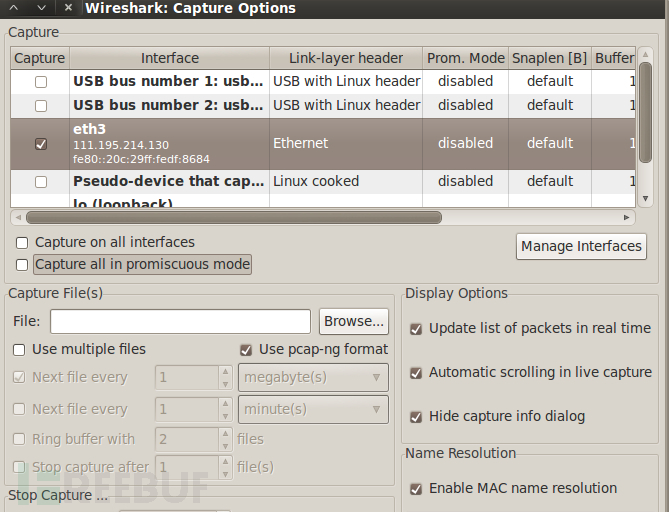669x512 pixels.
Task: Toggle Capture all in promiscuous mode
Action: coord(22,265)
